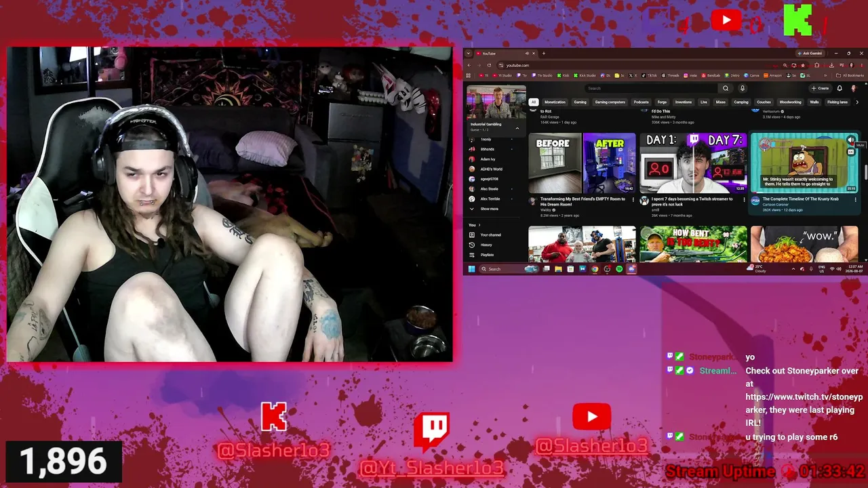Image resolution: width=868 pixels, height=488 pixels.
Task: Open the Canva bookmark
Action: pos(752,75)
